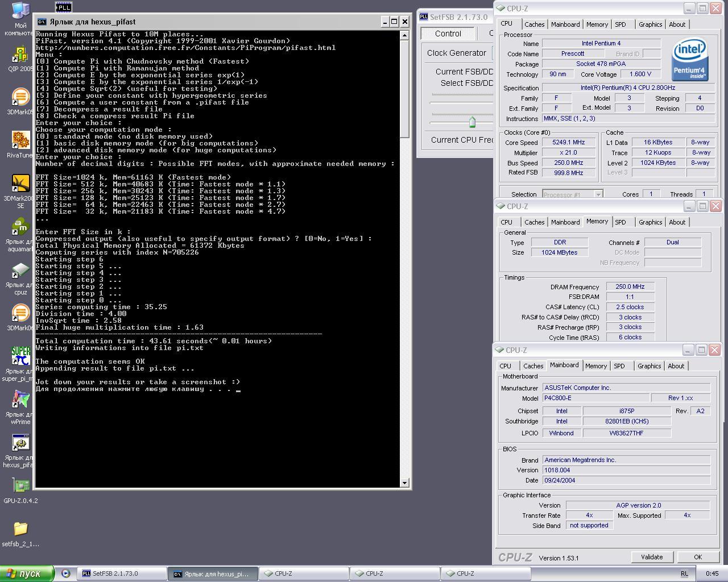The height and width of the screenshot is (582, 728).
Task: Click the console line 'Series computing time : 35.25'
Action: point(101,307)
